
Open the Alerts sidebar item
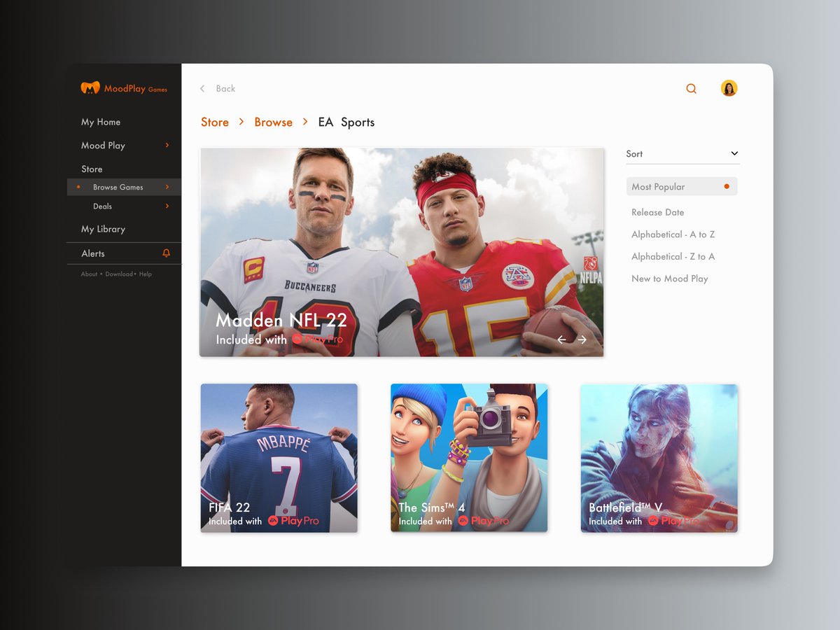pyautogui.click(x=124, y=253)
